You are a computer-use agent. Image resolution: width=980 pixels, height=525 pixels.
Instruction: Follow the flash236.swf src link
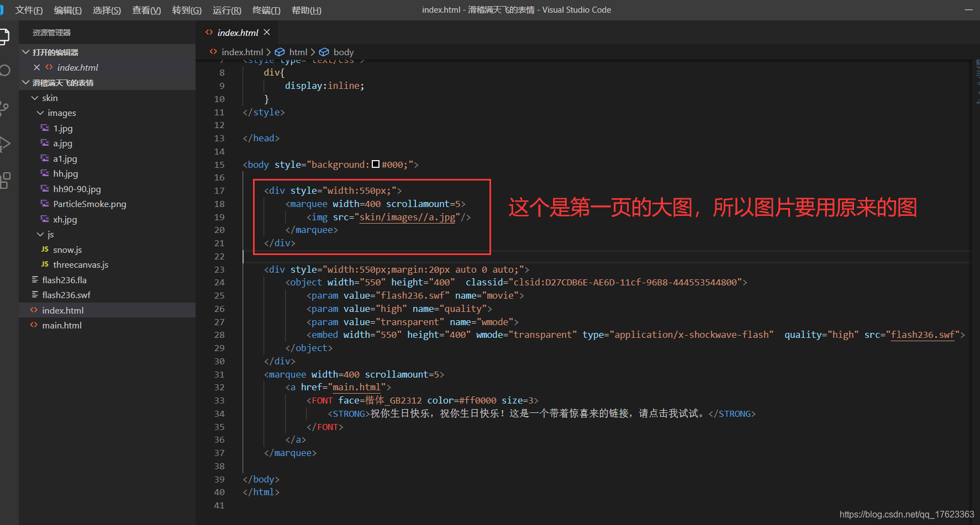tap(923, 335)
